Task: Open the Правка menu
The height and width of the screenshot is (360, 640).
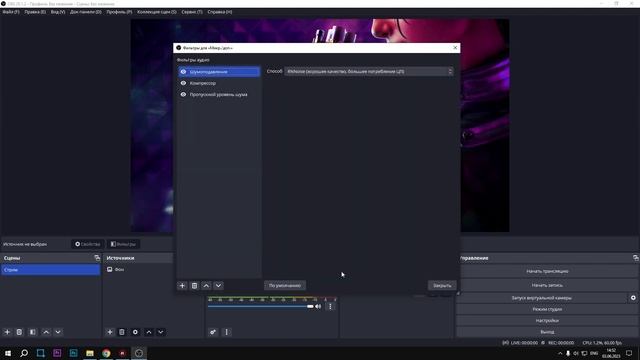Action: coord(35,12)
